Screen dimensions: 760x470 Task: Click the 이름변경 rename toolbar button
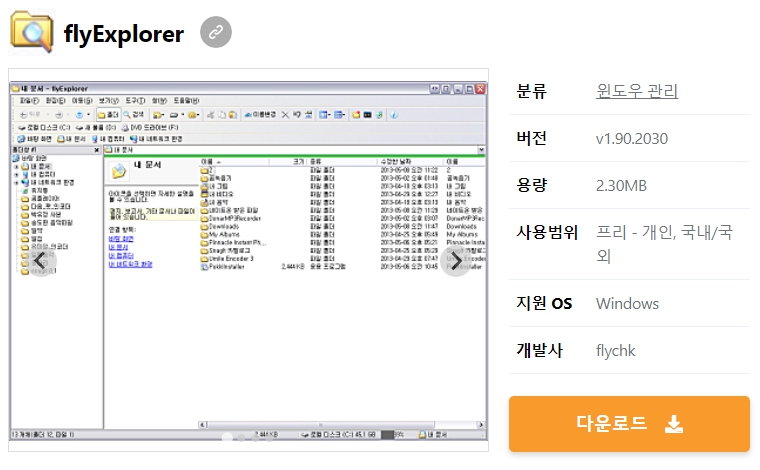(x=260, y=115)
